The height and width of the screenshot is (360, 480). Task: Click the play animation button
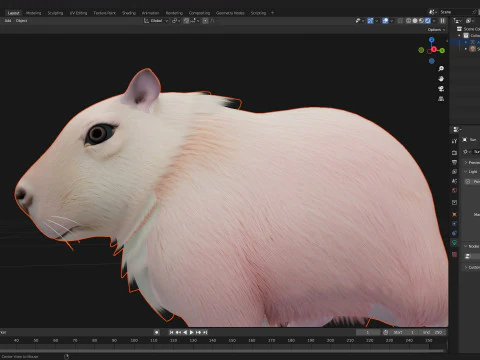tap(192, 332)
